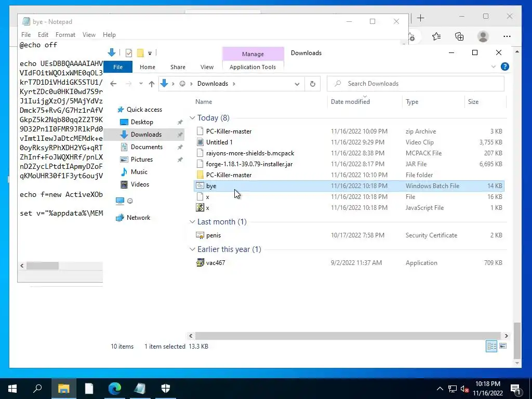The image size is (532, 399).
Task: Click the arrow after Downloads in the breadcrumb
Action: tap(234, 84)
